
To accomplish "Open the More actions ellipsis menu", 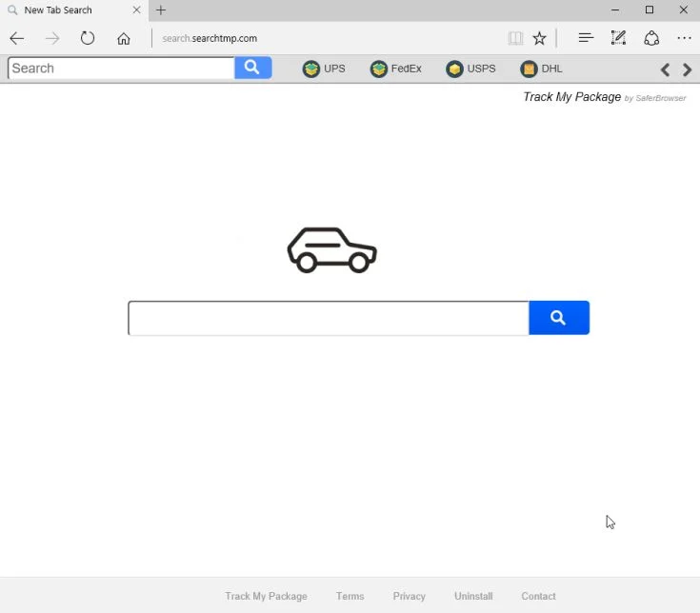I will tap(684, 38).
